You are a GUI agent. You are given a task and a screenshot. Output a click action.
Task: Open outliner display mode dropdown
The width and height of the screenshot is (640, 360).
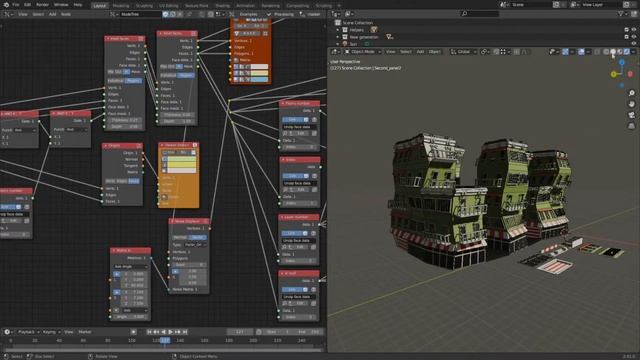click(350, 14)
